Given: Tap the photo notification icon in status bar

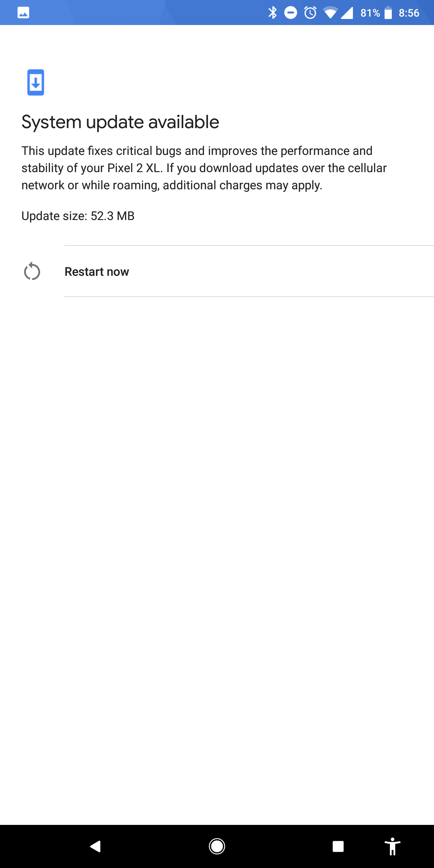Looking at the screenshot, I should 23,13.
